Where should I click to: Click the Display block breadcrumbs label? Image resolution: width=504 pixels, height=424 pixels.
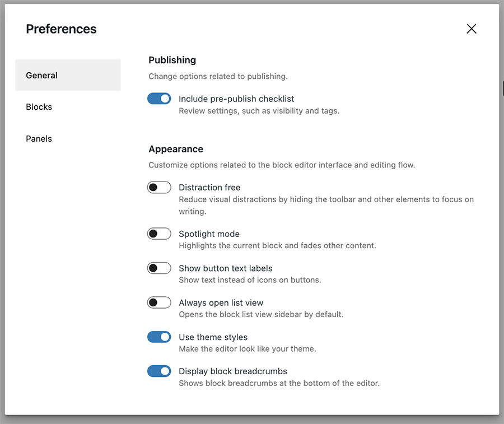pos(233,371)
